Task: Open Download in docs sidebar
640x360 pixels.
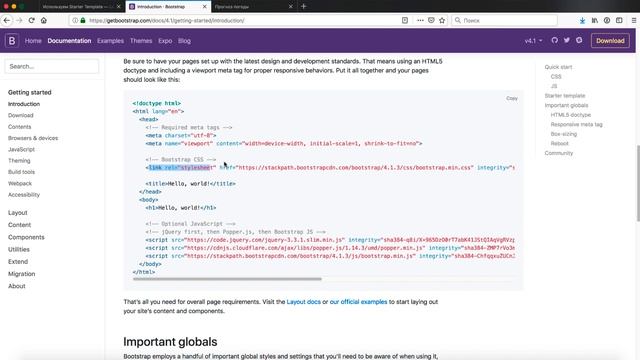Action: pos(21,116)
